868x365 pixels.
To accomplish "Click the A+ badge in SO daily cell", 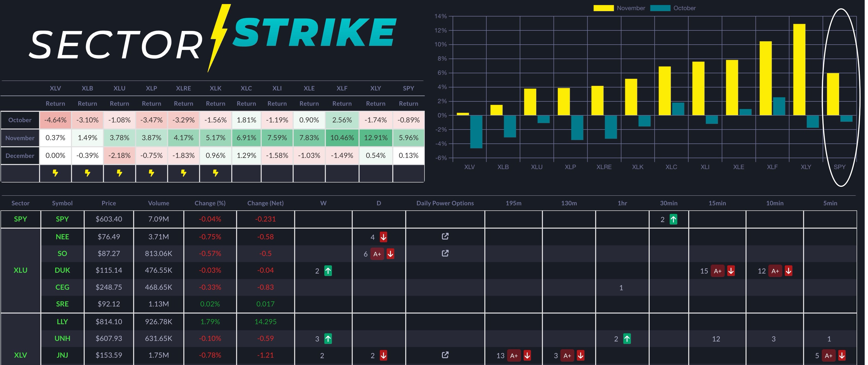I will point(377,254).
